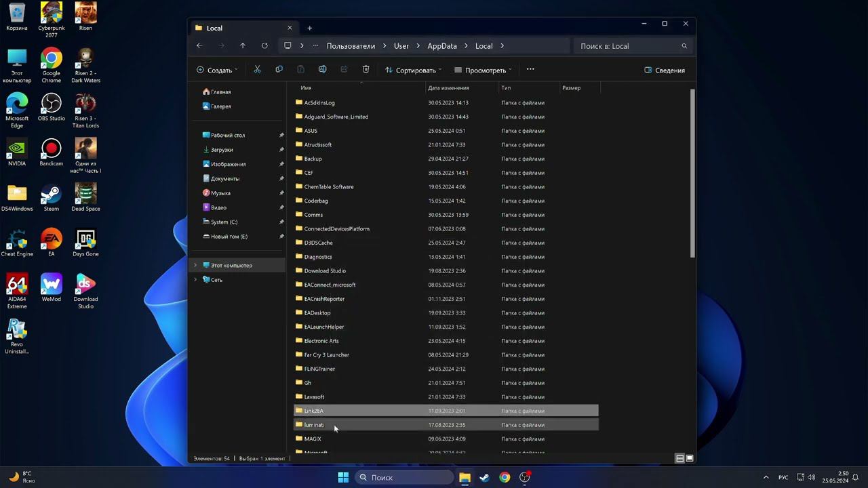Viewport: 868px width, 488px height.
Task: Open Steam desktop shortcut
Action: (52, 197)
